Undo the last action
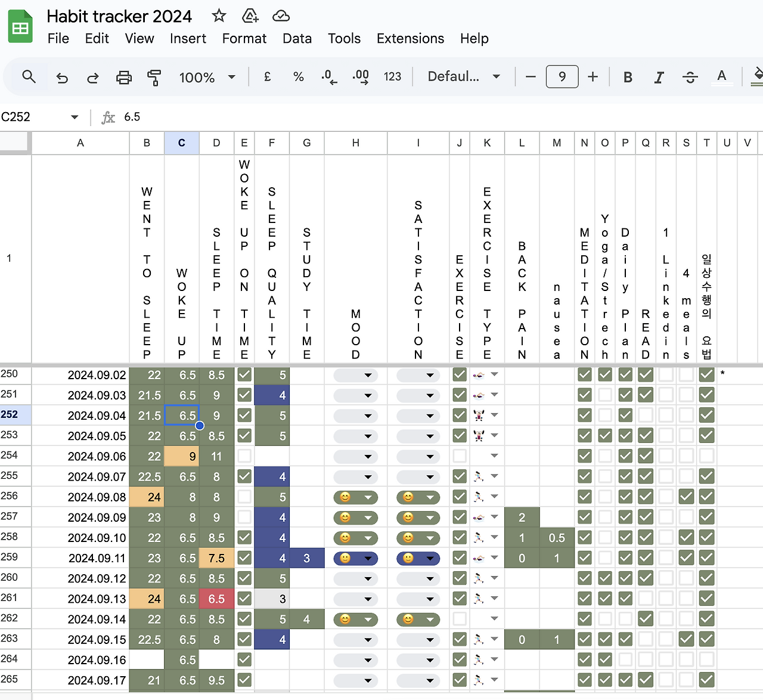This screenshot has height=700, width=763. [62, 76]
